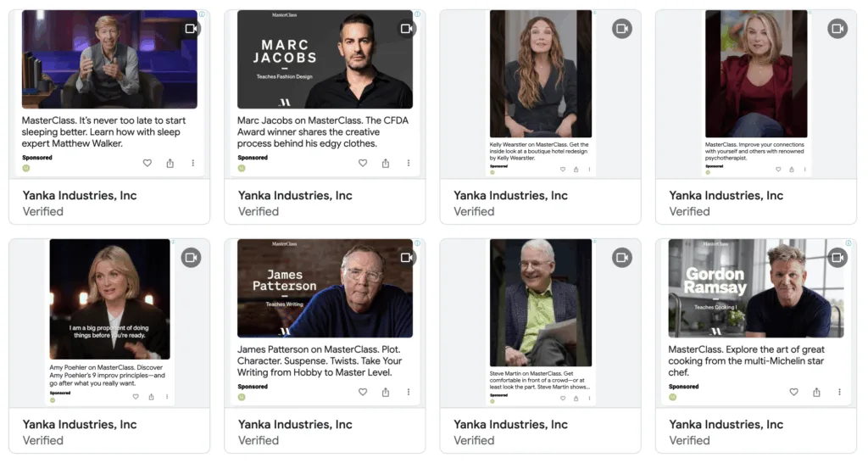Click video camera icon on Kelly Wearstler ad
This screenshot has width=868, height=463.
(x=622, y=29)
